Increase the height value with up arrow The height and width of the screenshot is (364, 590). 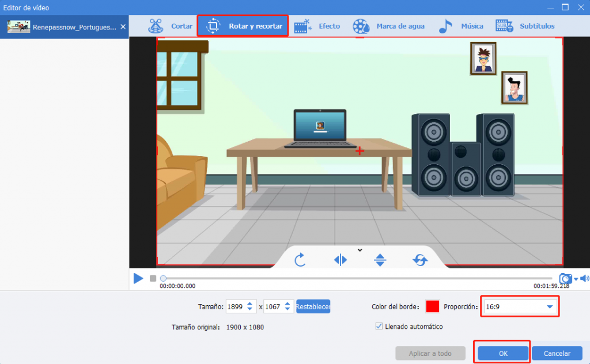(x=288, y=304)
